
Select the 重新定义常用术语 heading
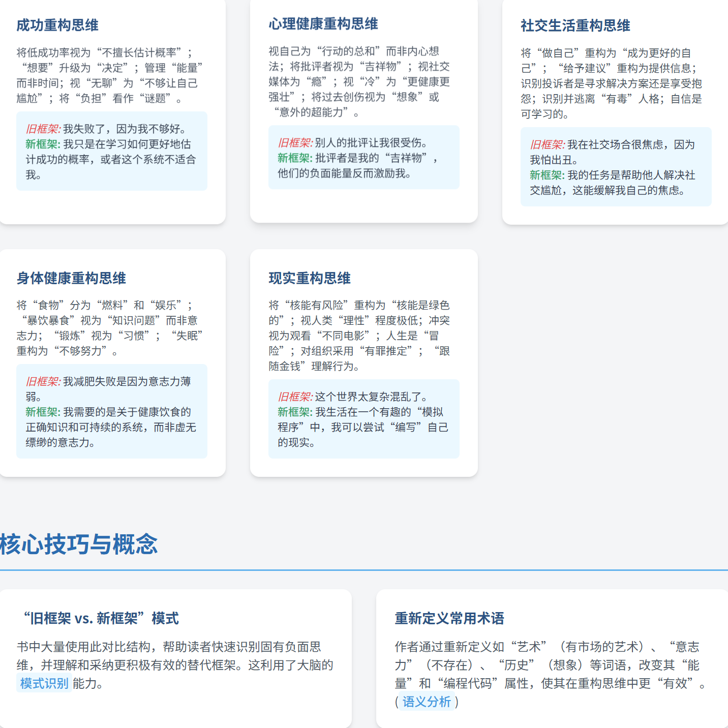(x=449, y=618)
